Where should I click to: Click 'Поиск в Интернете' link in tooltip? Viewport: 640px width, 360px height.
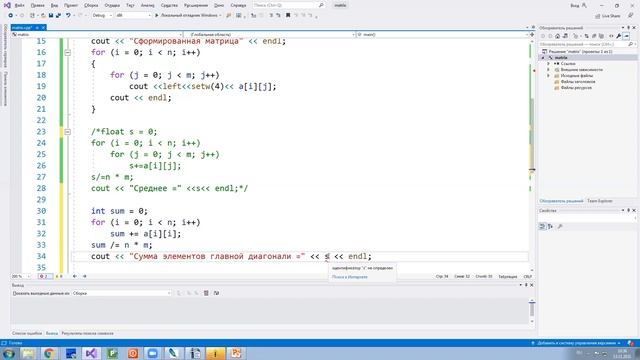349,277
